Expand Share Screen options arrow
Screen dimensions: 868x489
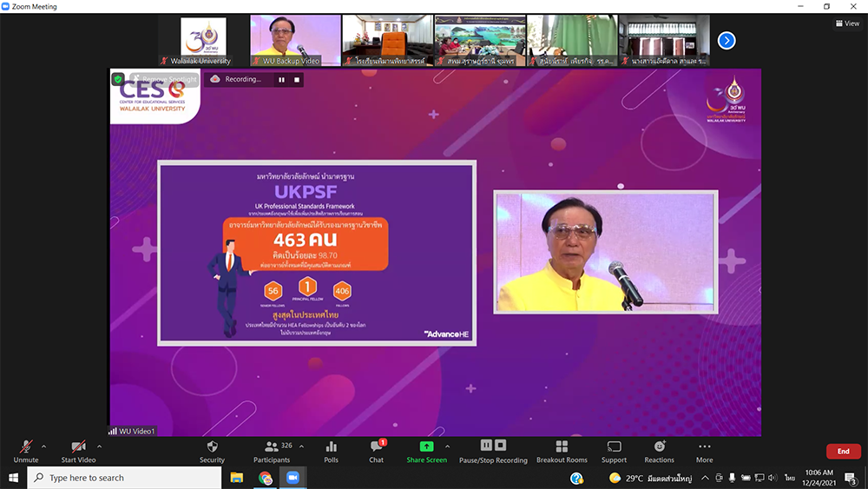[x=447, y=446]
